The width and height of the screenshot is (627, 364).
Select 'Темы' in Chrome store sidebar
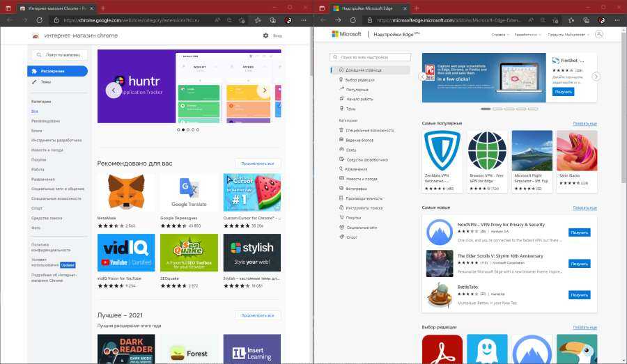pos(46,82)
